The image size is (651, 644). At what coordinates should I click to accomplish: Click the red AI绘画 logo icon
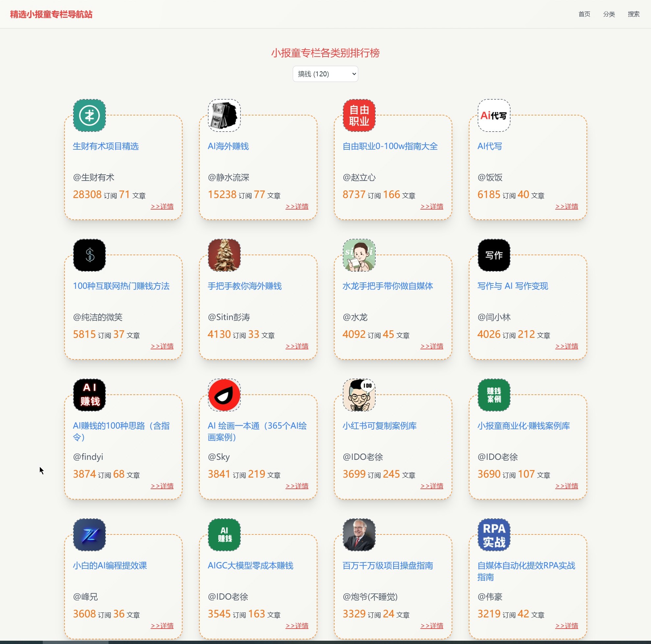pos(224,395)
